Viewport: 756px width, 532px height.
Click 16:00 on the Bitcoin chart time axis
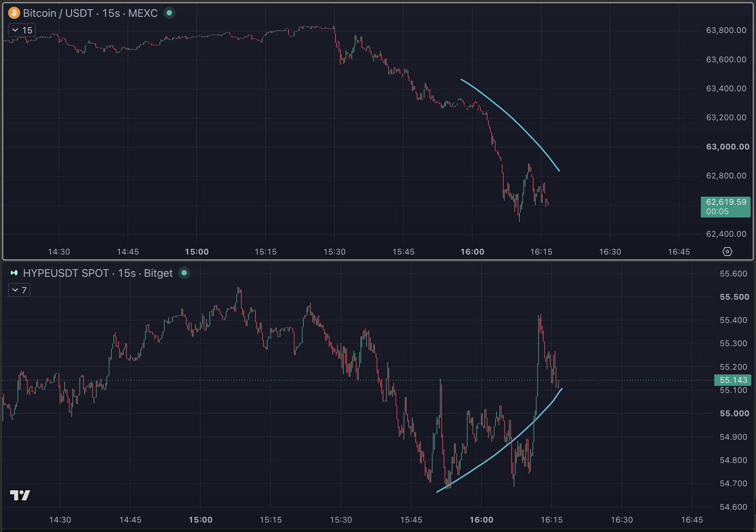pyautogui.click(x=472, y=252)
